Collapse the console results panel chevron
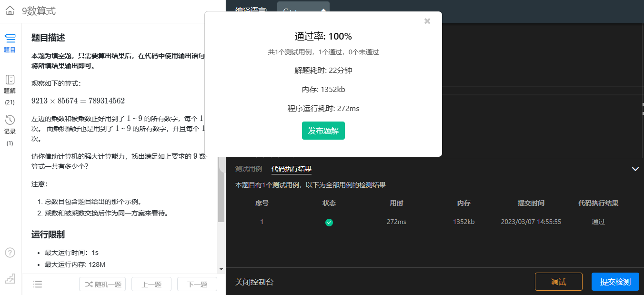This screenshot has height=295, width=644. click(635, 169)
